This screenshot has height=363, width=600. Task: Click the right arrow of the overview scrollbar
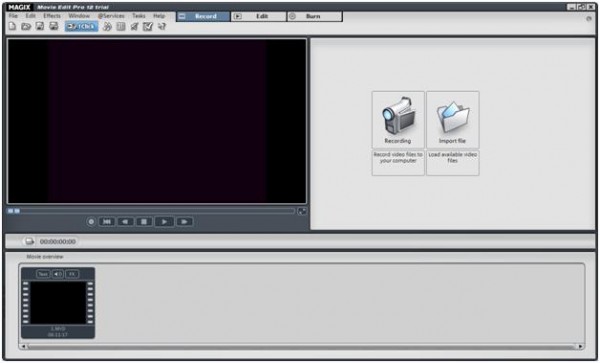pos(580,347)
